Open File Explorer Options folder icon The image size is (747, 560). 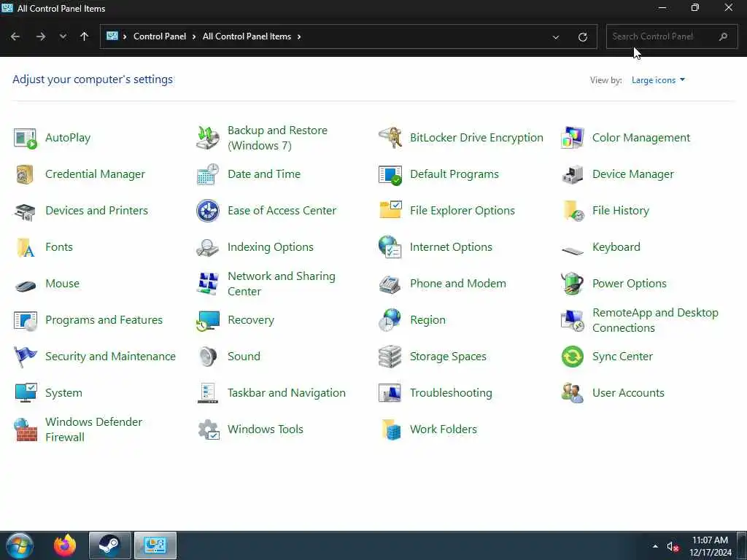tap(390, 211)
